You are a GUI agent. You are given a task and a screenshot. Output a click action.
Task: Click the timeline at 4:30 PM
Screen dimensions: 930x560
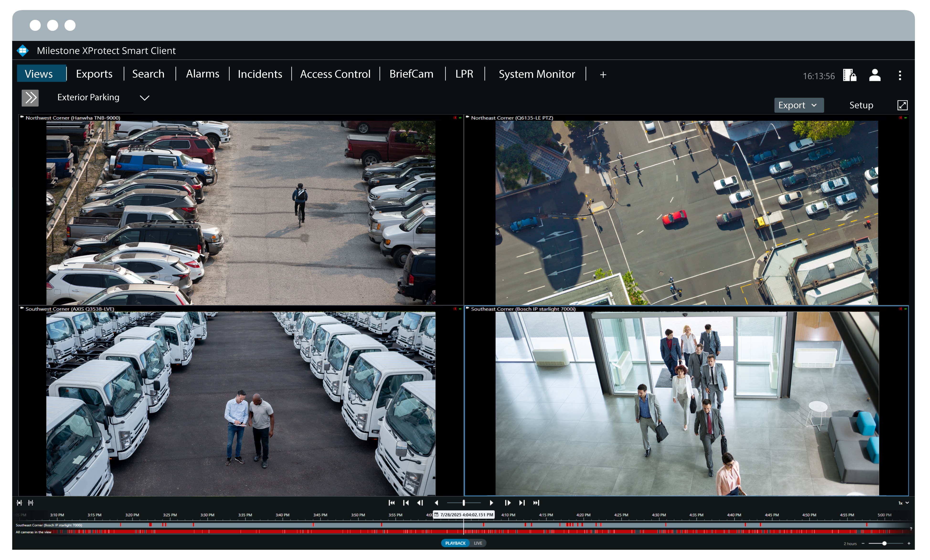click(x=659, y=515)
